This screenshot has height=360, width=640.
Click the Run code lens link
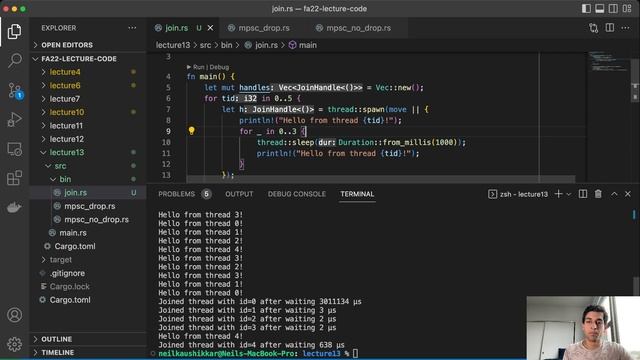coord(198,67)
